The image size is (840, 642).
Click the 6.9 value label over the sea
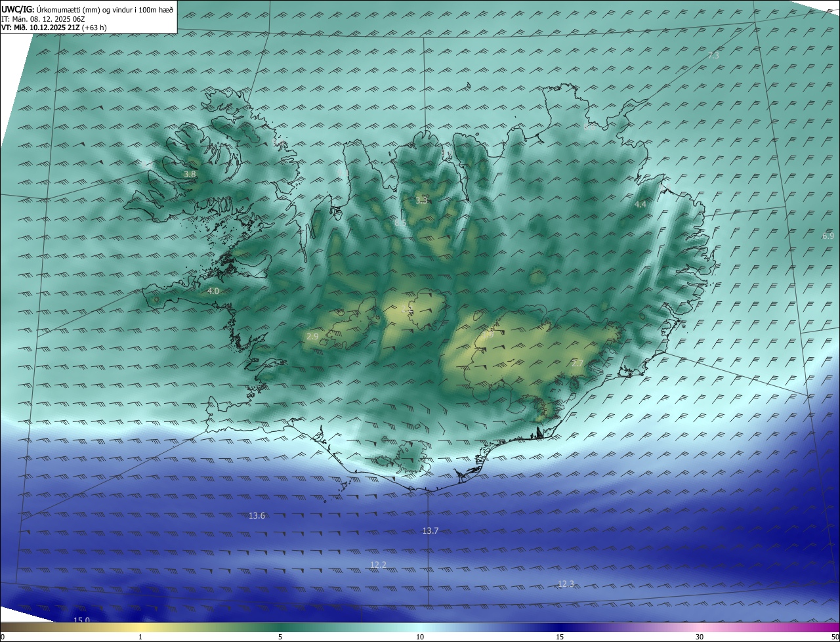pyautogui.click(x=828, y=236)
